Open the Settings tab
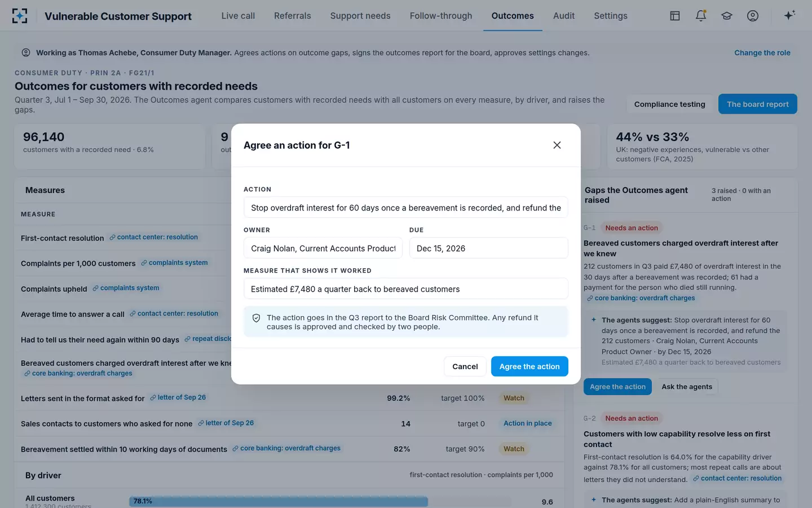Image resolution: width=812 pixels, height=508 pixels. click(x=611, y=16)
